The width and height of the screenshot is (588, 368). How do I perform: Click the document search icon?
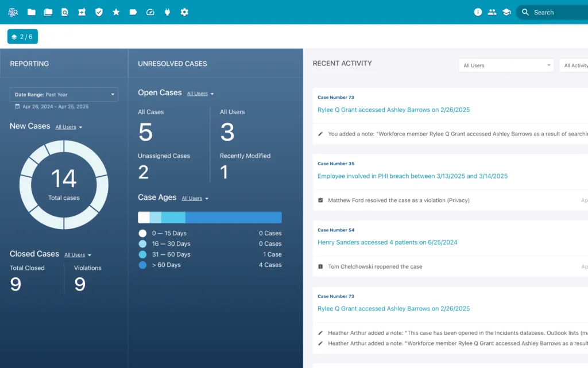click(x=65, y=12)
